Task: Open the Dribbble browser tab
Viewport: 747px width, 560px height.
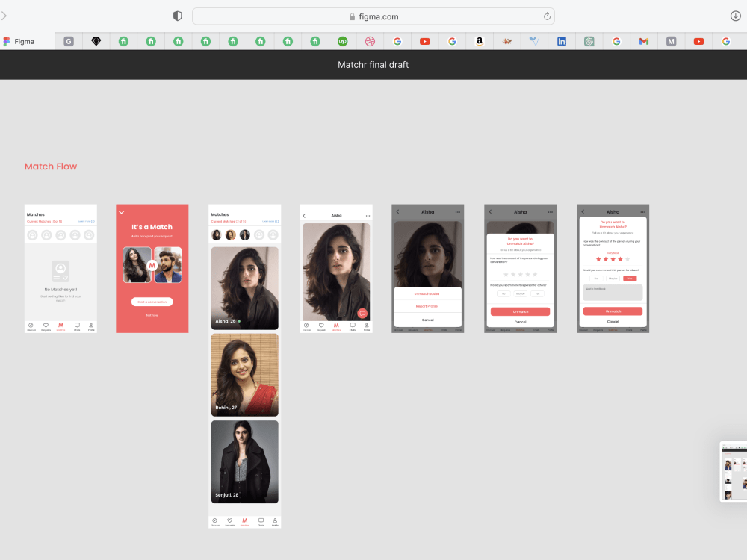Action: (371, 41)
